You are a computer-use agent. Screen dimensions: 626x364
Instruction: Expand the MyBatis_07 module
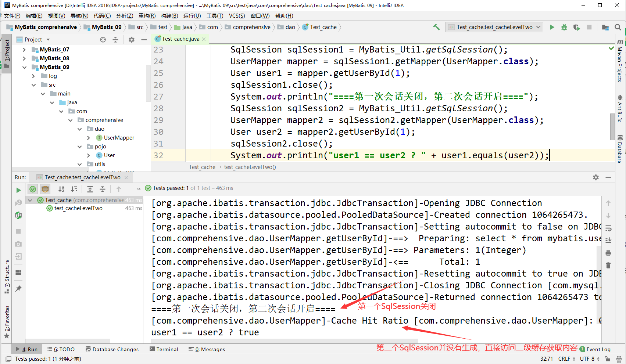tap(24, 50)
